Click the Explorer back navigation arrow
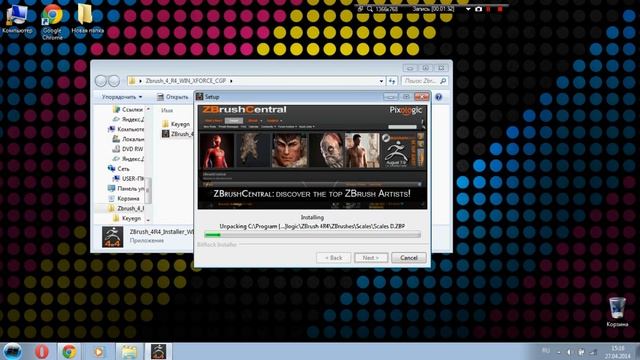Viewport: 640px width, 360px height. click(101, 81)
